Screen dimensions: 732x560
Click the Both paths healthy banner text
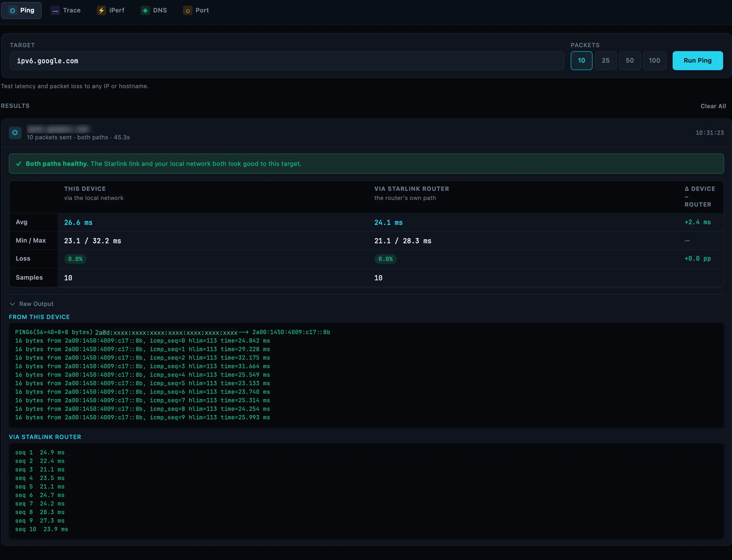tap(163, 164)
